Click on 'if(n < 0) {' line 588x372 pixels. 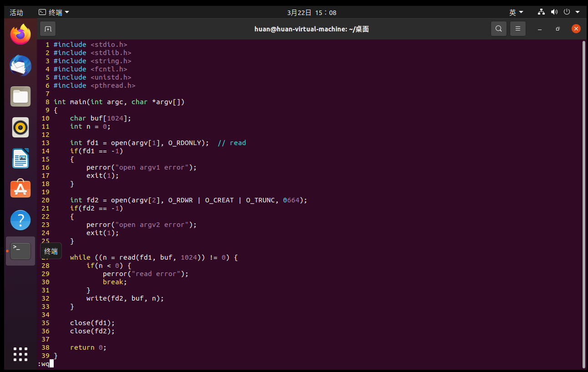point(109,266)
